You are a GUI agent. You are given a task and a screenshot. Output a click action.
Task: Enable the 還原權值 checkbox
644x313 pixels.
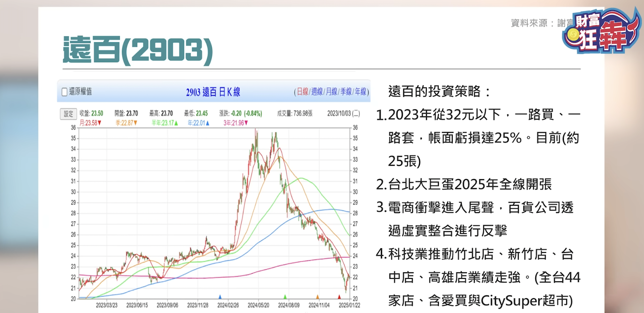64,92
